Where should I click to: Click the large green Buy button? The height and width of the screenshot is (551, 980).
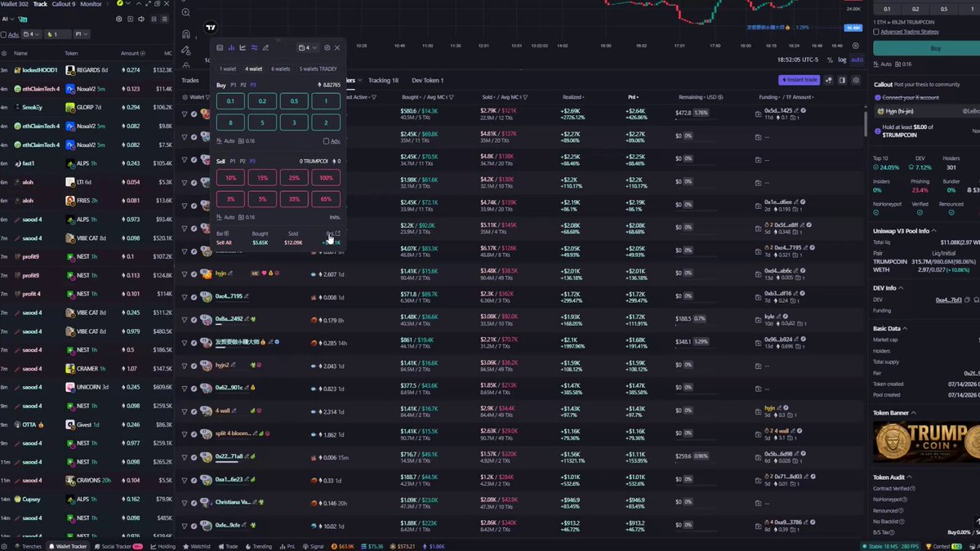pyautogui.click(x=937, y=48)
